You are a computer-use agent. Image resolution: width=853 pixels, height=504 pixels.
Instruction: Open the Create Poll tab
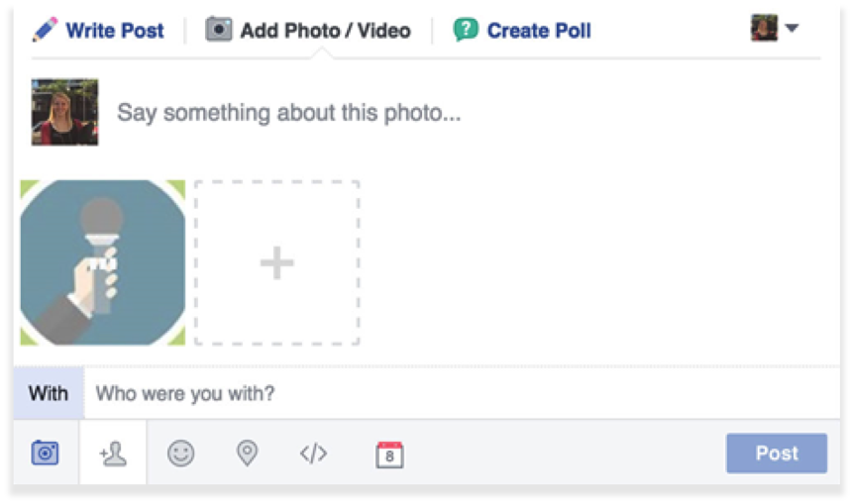[538, 31]
